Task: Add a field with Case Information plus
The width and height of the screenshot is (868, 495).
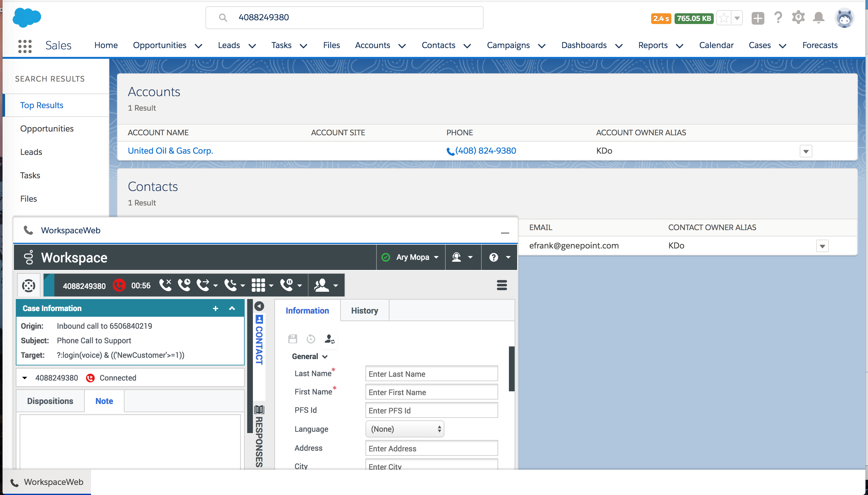Action: click(x=215, y=309)
